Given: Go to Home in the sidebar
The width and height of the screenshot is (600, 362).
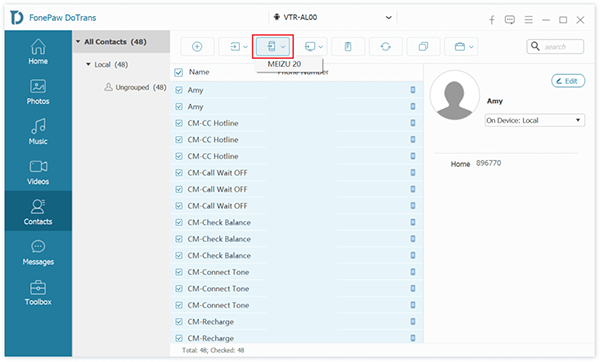Looking at the screenshot, I should [38, 52].
